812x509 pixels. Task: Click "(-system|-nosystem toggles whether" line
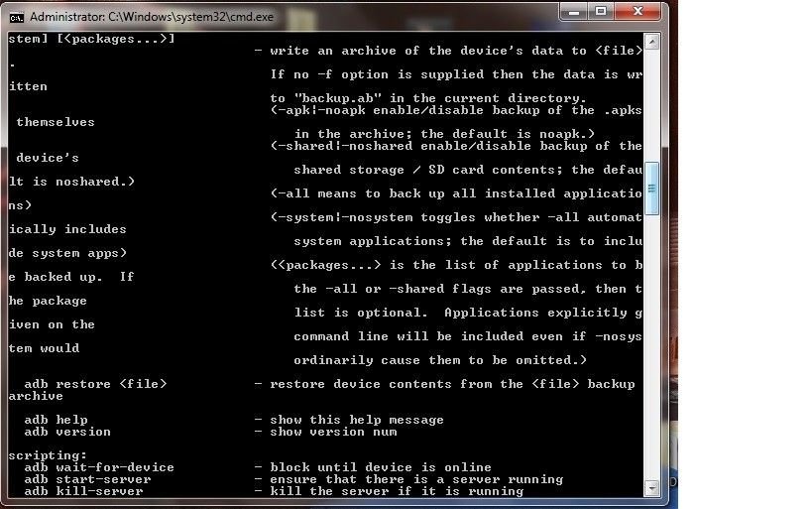pyautogui.click(x=456, y=217)
